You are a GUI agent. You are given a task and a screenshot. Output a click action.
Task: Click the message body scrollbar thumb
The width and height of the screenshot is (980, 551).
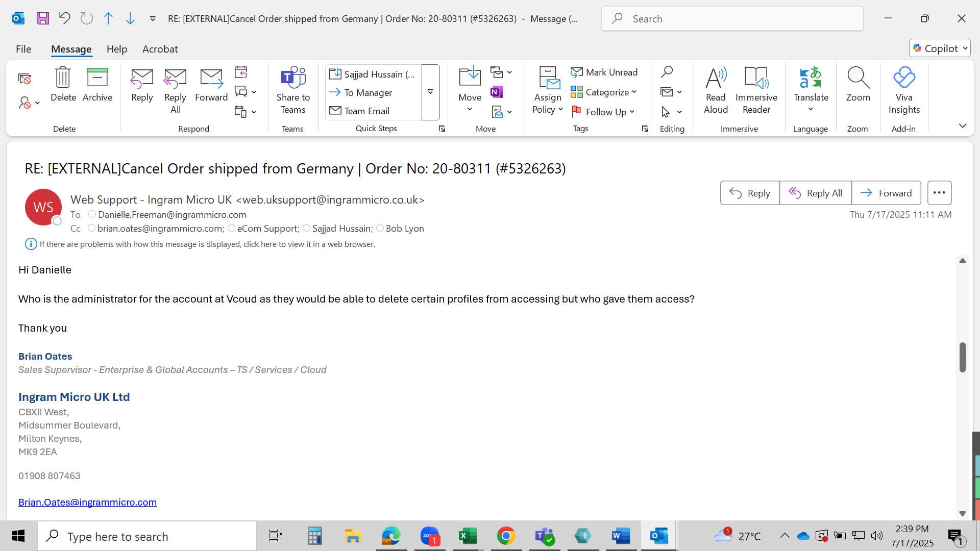(963, 357)
